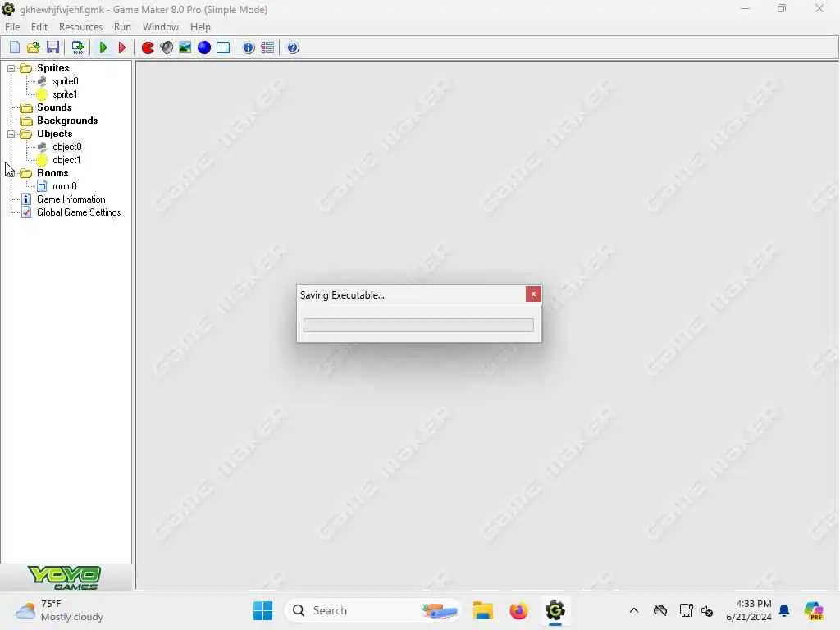The width and height of the screenshot is (840, 630).
Task: Create a background using picture icon
Action: click(185, 48)
